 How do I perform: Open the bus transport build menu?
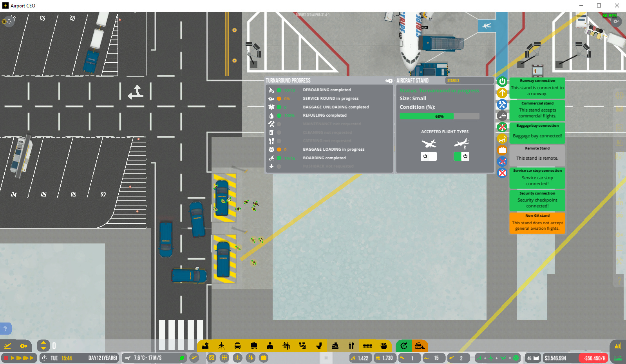pyautogui.click(x=237, y=346)
